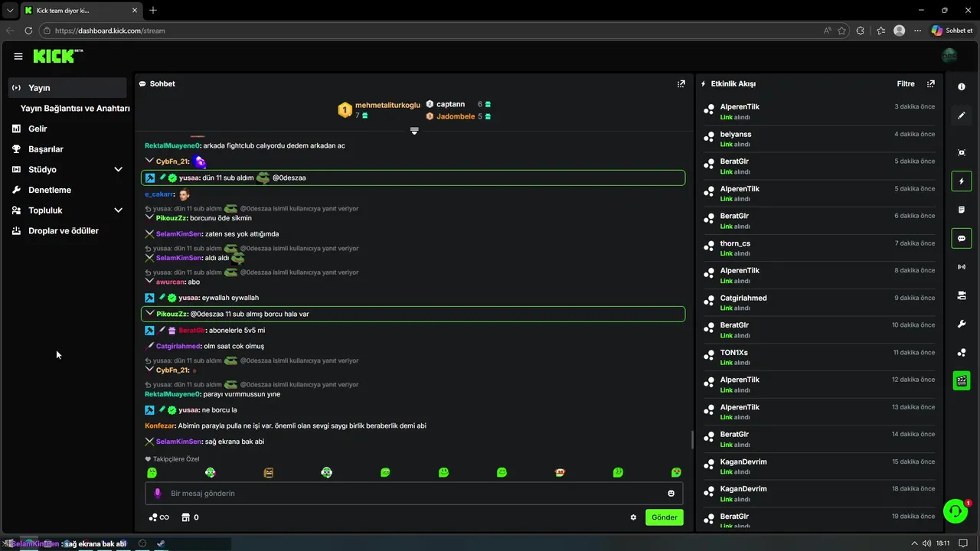980x551 pixels.
Task: Open a new browser tab
Action: [153, 10]
